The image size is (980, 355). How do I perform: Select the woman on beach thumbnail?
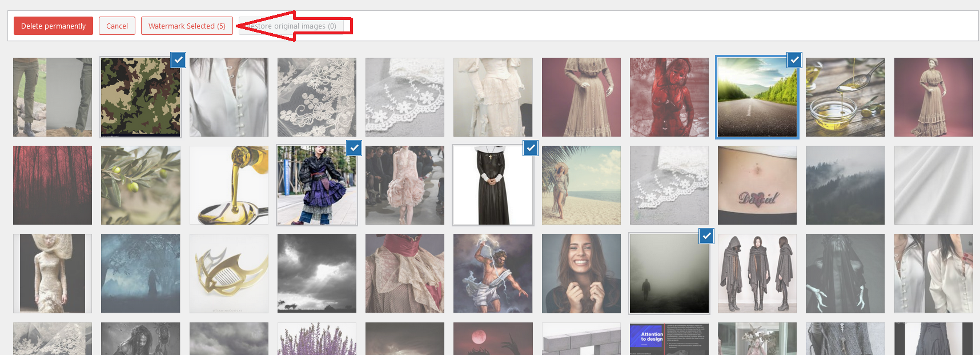point(581,185)
